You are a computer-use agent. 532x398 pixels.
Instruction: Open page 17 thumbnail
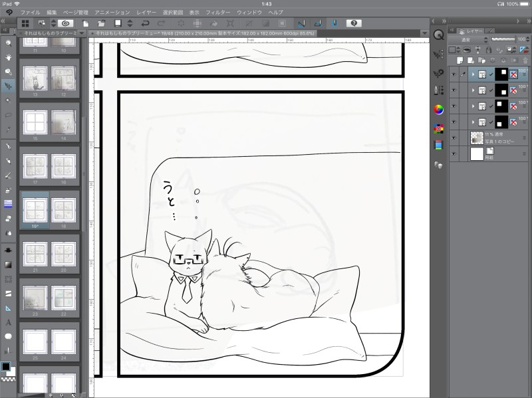click(35, 166)
